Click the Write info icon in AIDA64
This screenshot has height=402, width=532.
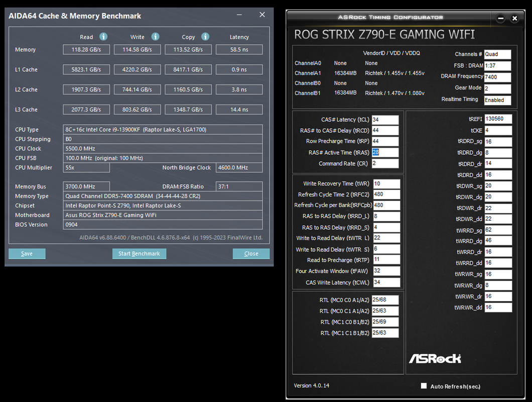pos(156,36)
